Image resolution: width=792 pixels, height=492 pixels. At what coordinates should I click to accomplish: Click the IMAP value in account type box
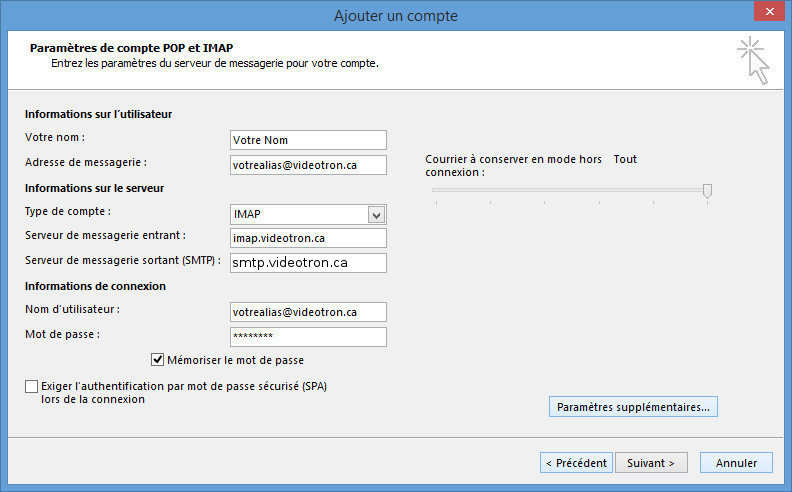pos(298,214)
